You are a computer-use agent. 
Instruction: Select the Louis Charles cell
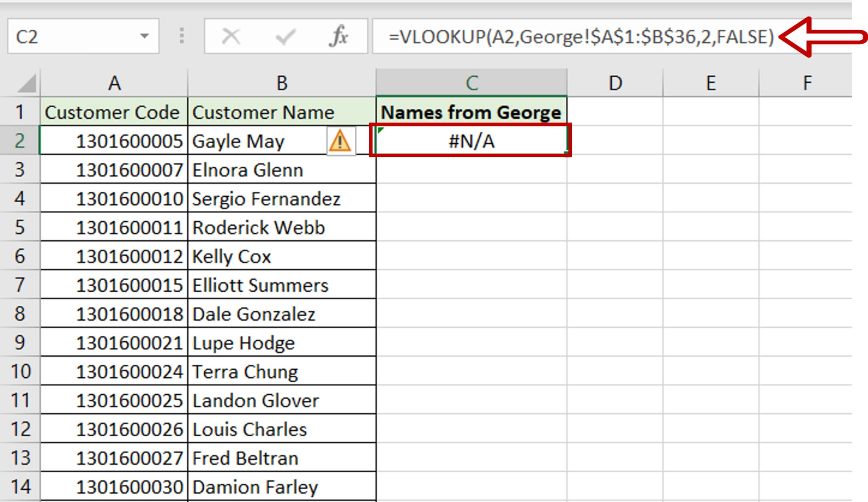282,429
